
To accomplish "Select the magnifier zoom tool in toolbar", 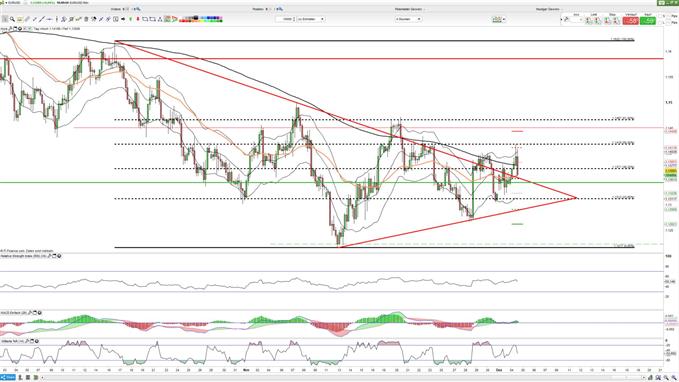I will (13, 19).
